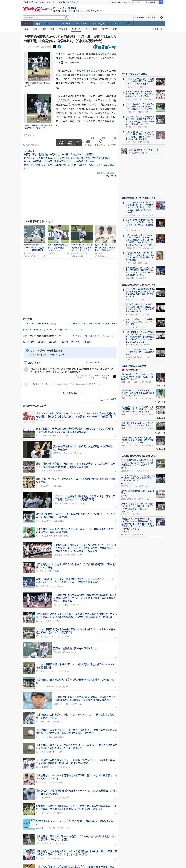Open the 速報 tab

[38, 24]
